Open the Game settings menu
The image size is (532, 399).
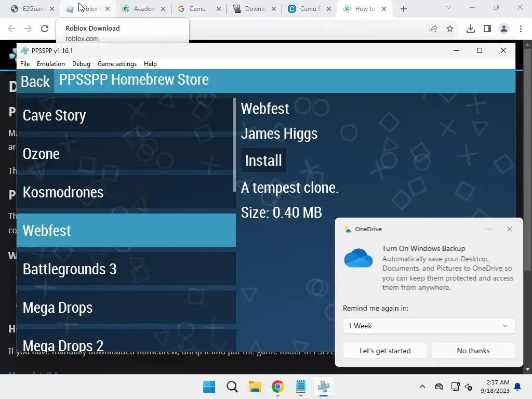coord(117,64)
